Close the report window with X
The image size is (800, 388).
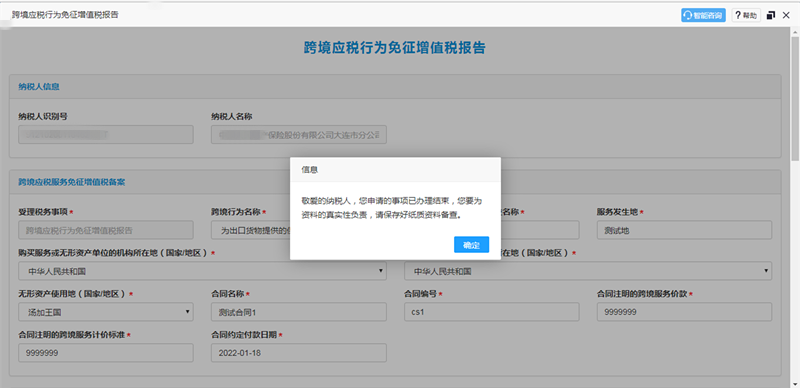786,15
